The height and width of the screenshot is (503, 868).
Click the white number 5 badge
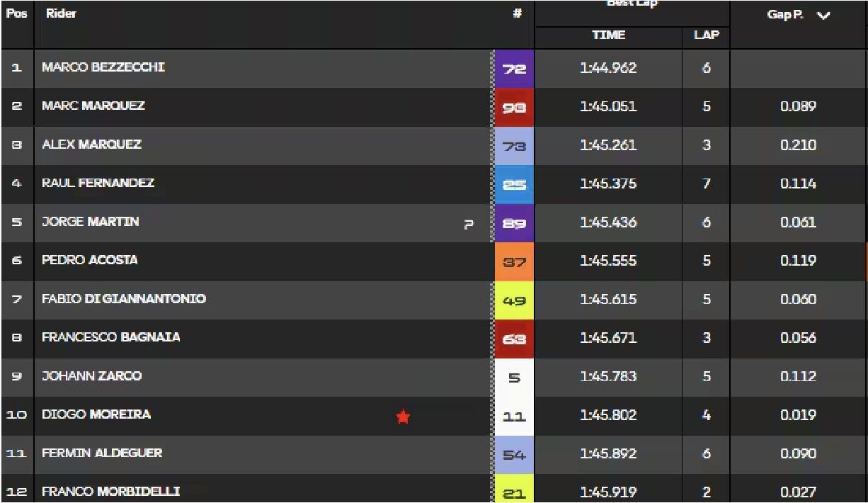coord(515,378)
